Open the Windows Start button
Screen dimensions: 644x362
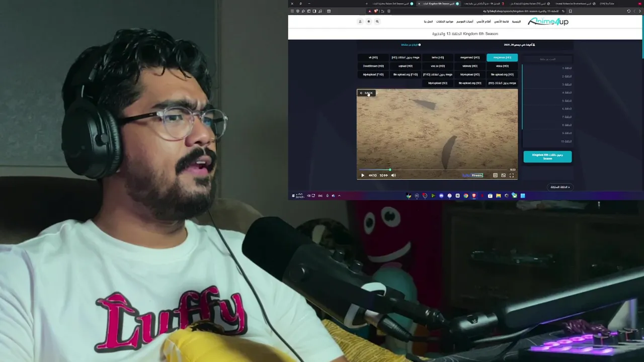pyautogui.click(x=523, y=196)
